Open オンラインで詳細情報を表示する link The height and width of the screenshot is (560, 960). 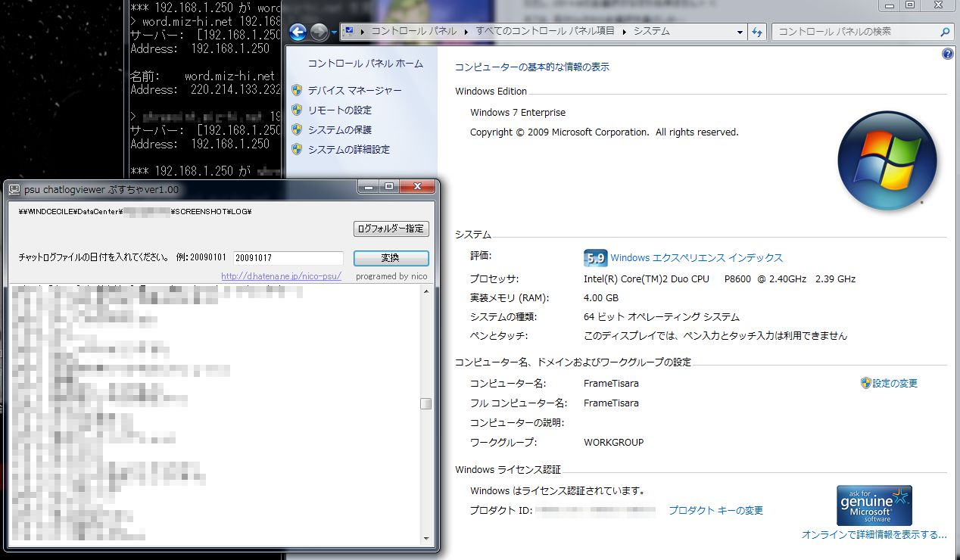pyautogui.click(x=874, y=535)
